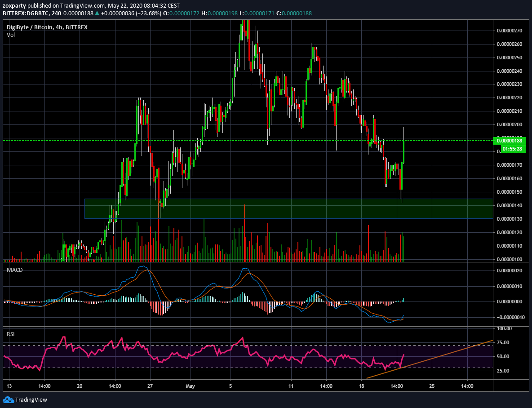This screenshot has width=532, height=408.
Task: Click the TradingView cloud logo icon
Action: tap(8, 399)
